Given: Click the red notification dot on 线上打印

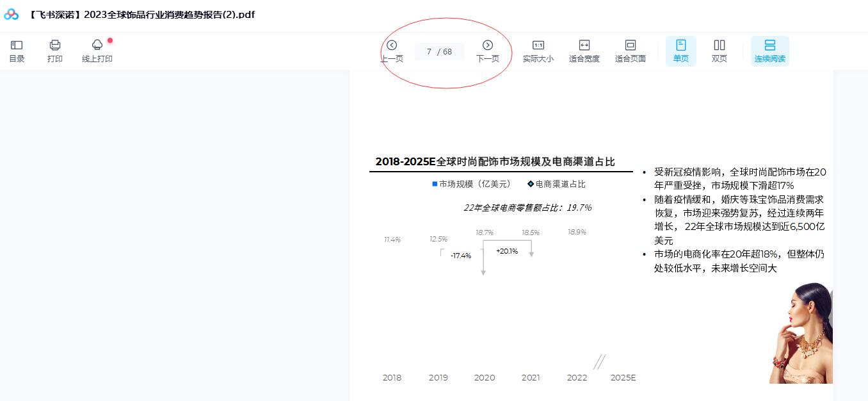Looking at the screenshot, I should tap(110, 41).
